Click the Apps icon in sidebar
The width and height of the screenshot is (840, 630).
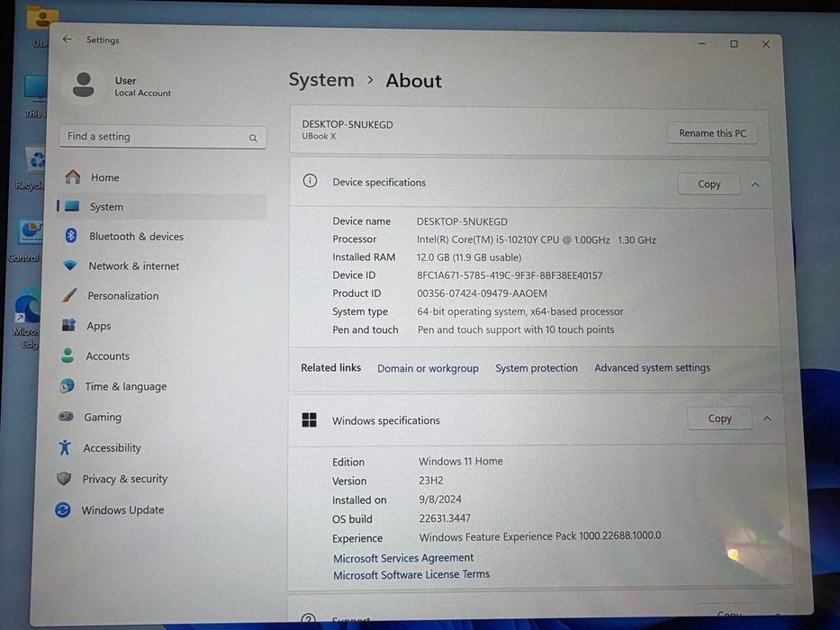pyautogui.click(x=68, y=325)
